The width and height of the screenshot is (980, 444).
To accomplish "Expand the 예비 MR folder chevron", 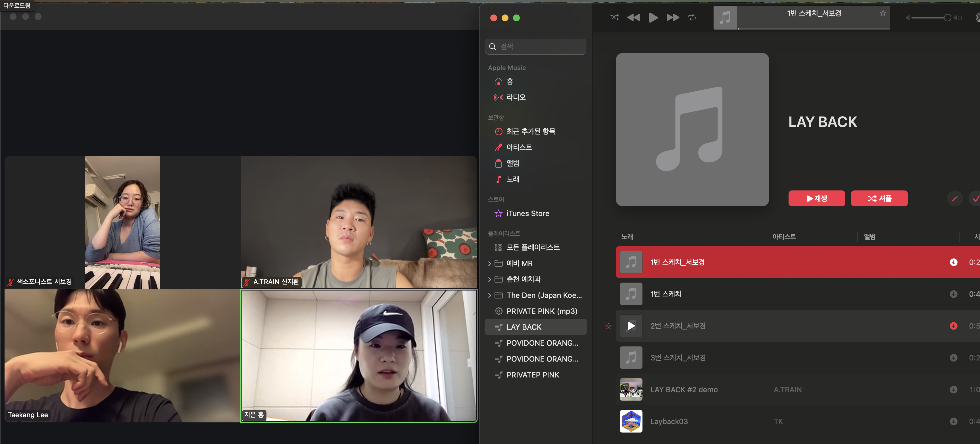I will (489, 264).
